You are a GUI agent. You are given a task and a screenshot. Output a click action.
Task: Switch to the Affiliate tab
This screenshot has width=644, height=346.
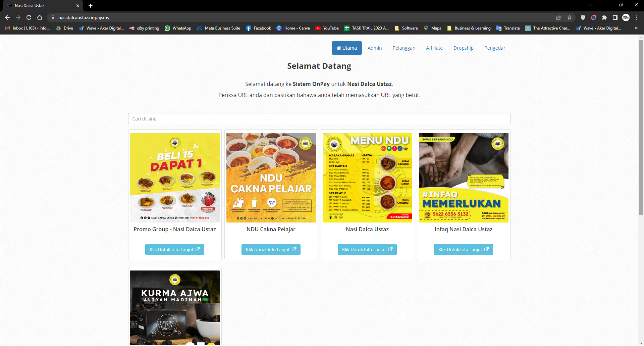pos(434,48)
